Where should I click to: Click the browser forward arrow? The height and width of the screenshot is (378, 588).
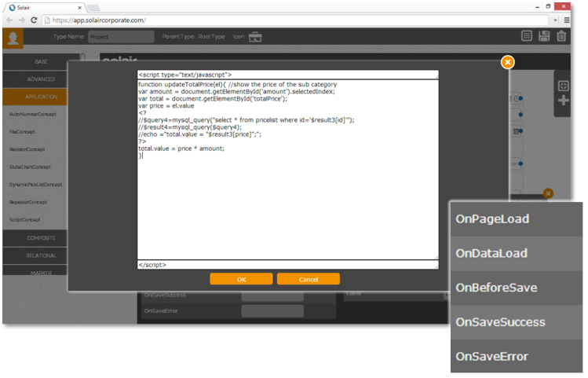tap(22, 20)
